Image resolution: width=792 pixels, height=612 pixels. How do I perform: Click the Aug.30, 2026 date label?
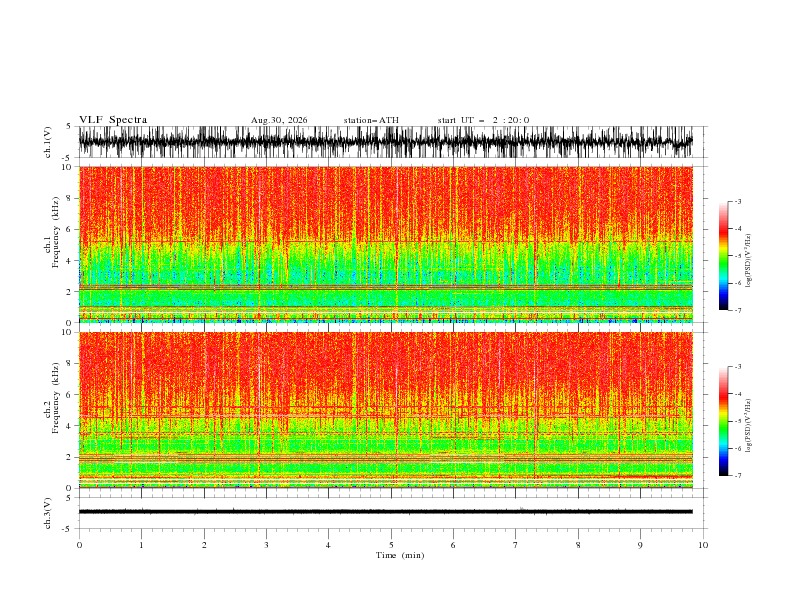click(x=279, y=120)
